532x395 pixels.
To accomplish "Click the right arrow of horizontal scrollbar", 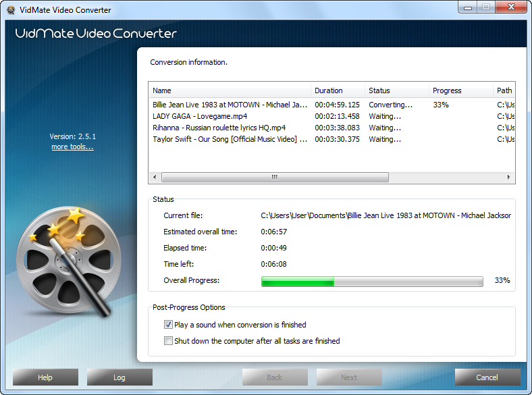I will (x=508, y=177).
